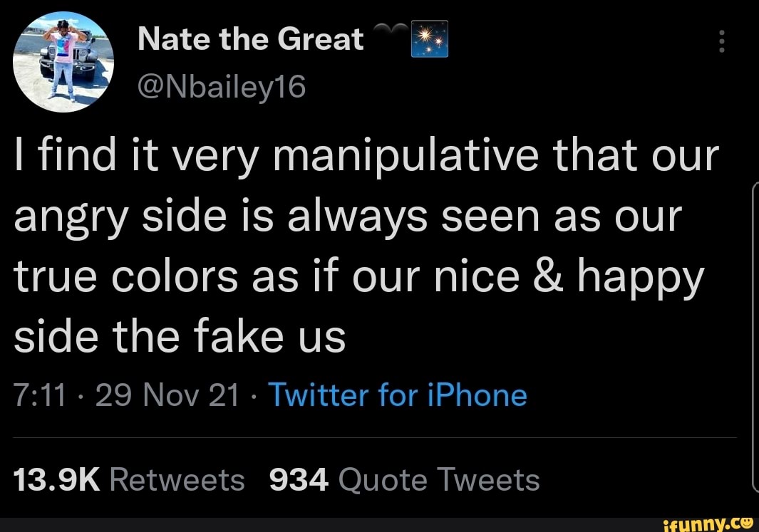Click the fireworks emoji beside the display name

(x=430, y=39)
